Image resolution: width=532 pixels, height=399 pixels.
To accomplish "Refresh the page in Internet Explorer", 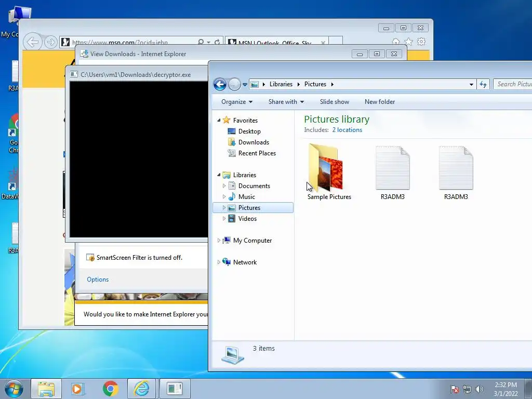I will coord(217,42).
